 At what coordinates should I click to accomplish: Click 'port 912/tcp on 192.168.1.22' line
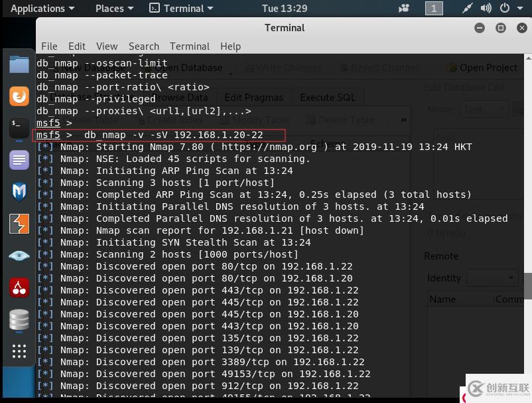pos(198,386)
